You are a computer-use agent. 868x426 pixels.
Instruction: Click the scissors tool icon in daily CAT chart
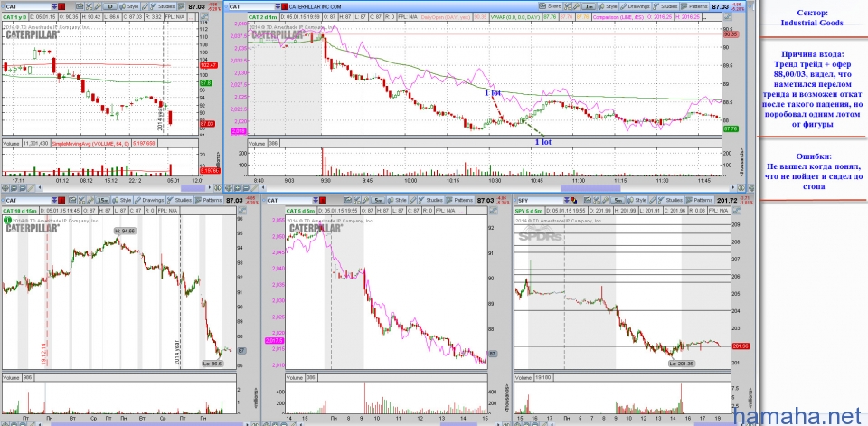click(x=89, y=6)
